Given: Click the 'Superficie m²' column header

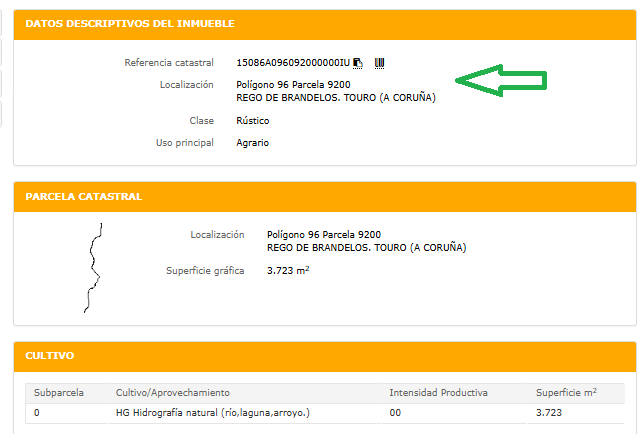Looking at the screenshot, I should coord(566,393).
